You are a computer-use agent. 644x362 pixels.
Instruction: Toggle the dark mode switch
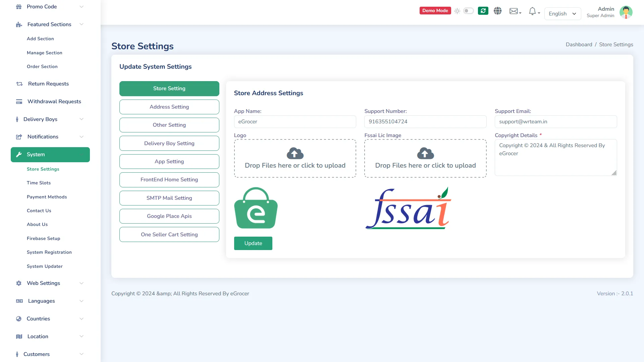469,11
